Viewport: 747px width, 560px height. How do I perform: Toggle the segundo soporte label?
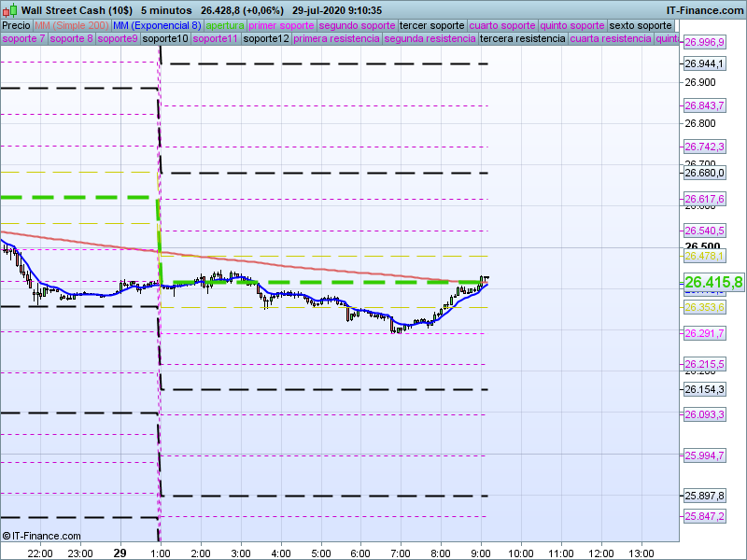(357, 25)
